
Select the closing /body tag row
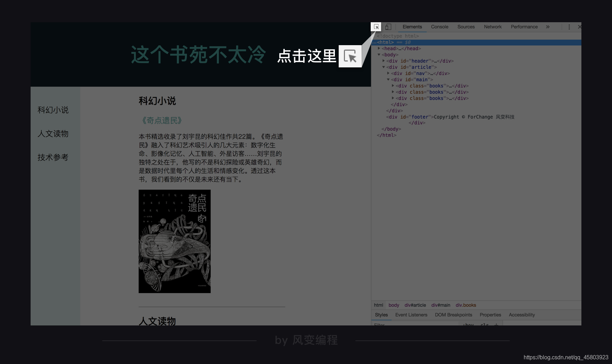point(391,129)
